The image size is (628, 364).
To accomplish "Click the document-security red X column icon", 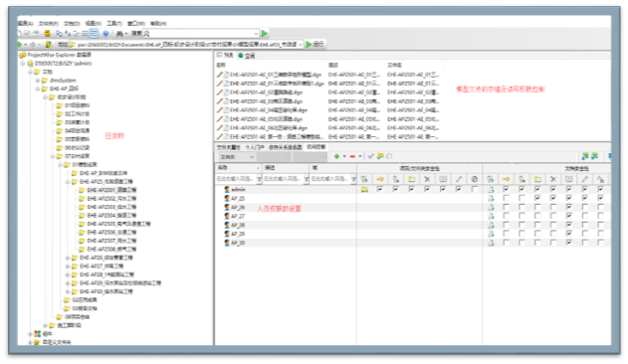I will (x=553, y=179).
